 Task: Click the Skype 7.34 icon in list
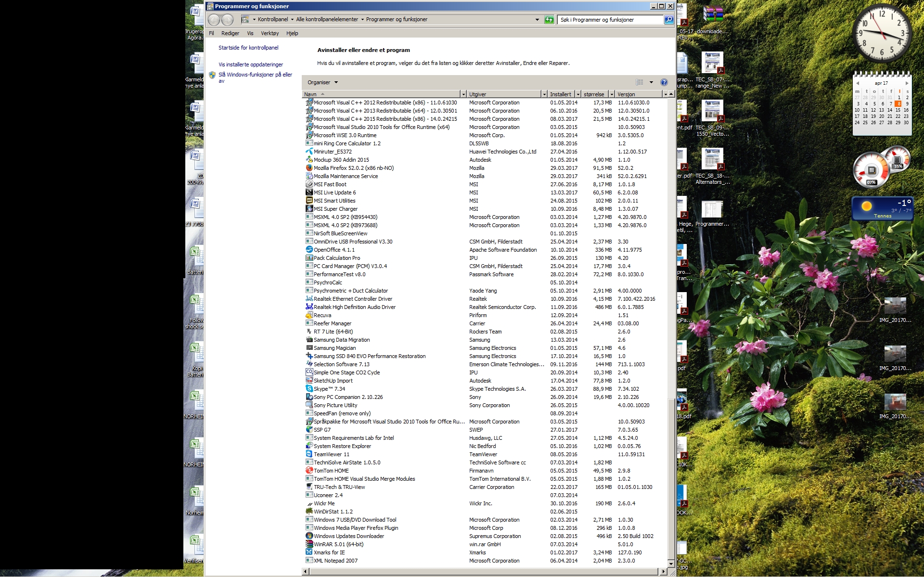tap(309, 389)
